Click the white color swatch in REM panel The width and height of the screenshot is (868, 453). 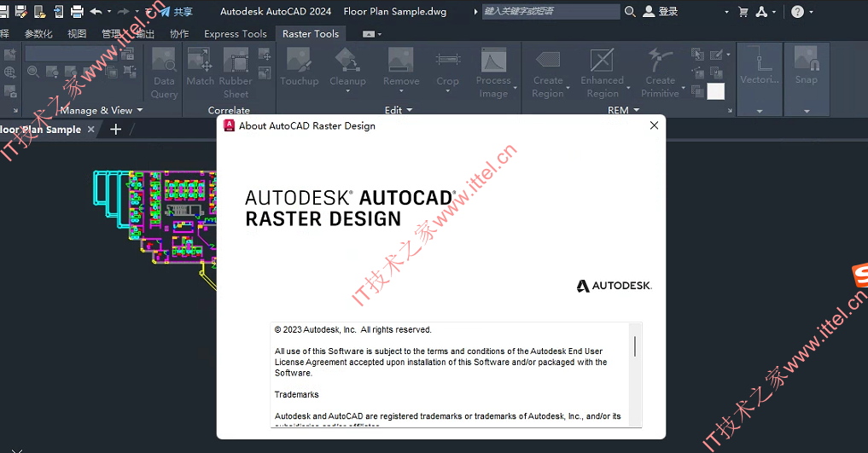click(x=716, y=91)
